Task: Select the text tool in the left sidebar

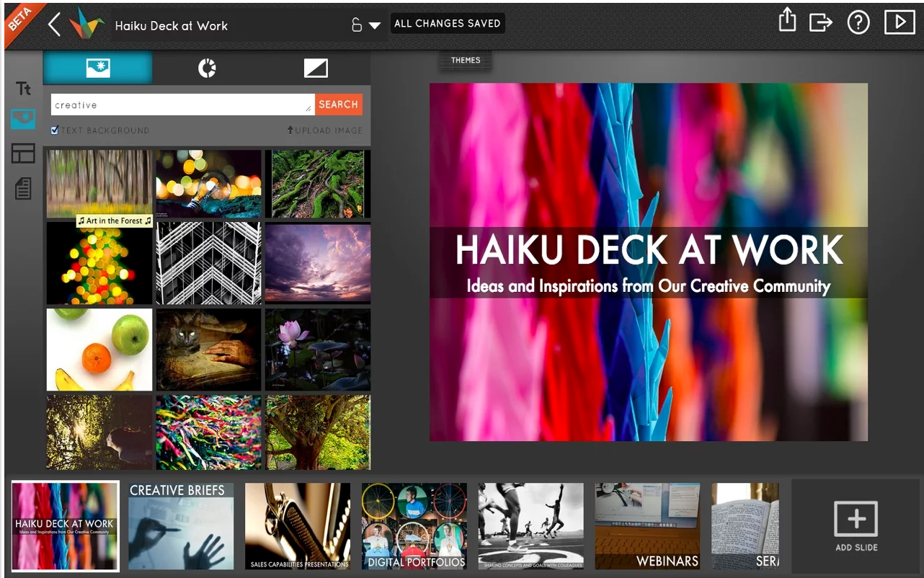Action: pyautogui.click(x=22, y=88)
